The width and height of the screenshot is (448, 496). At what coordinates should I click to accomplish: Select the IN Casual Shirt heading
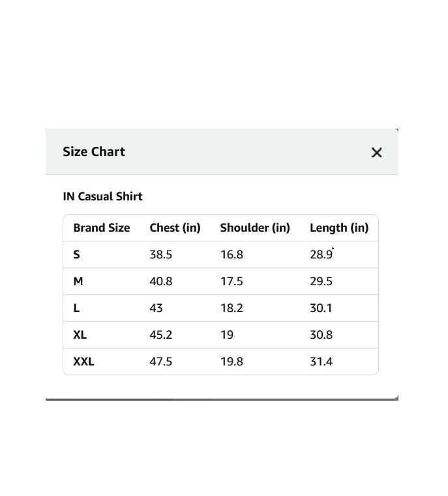(x=102, y=196)
